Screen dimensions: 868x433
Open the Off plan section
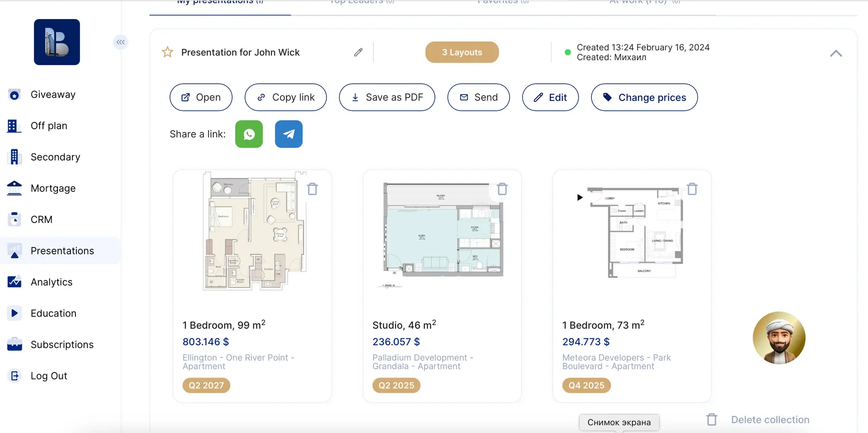tap(48, 126)
